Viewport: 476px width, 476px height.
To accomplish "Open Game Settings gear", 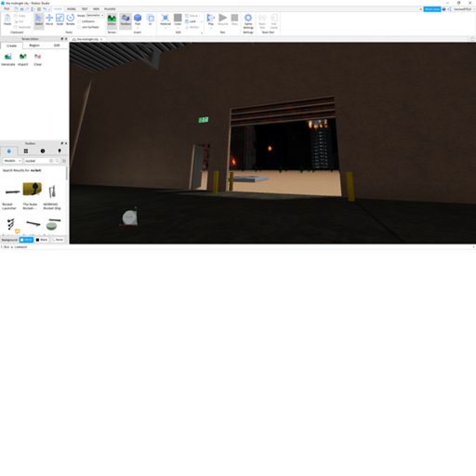I will 248,21.
